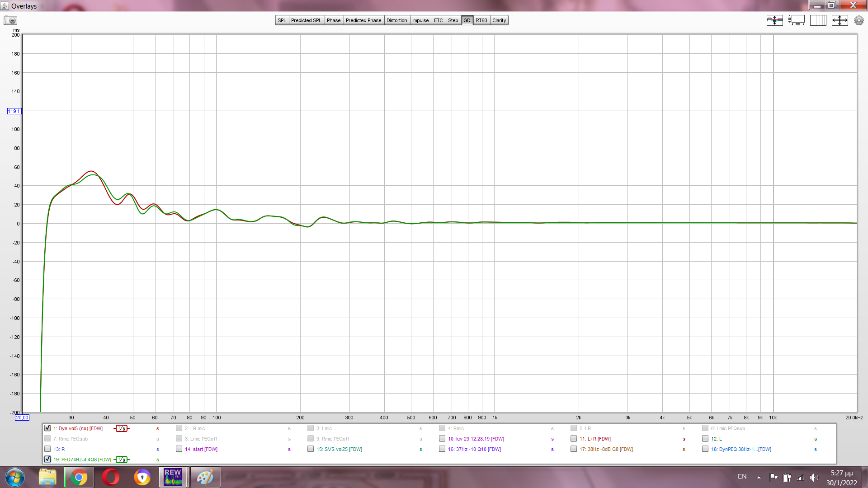Uncheck the 'Dyn vol5 (no) [FDW]' trace checkbox

click(x=47, y=428)
